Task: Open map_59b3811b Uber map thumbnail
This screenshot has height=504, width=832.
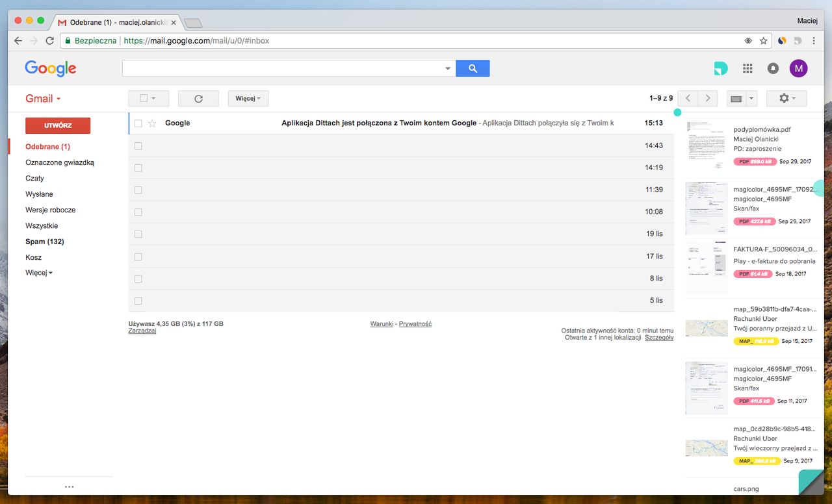Action: point(707,328)
